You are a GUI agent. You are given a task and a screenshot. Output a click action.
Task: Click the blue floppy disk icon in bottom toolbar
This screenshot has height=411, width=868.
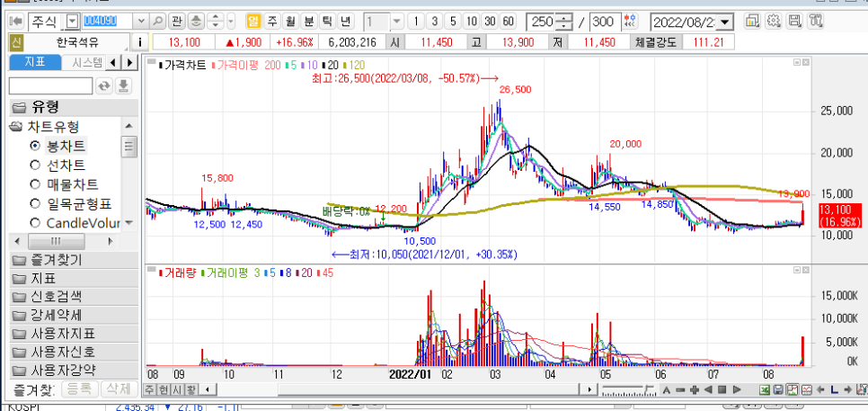pos(778,389)
